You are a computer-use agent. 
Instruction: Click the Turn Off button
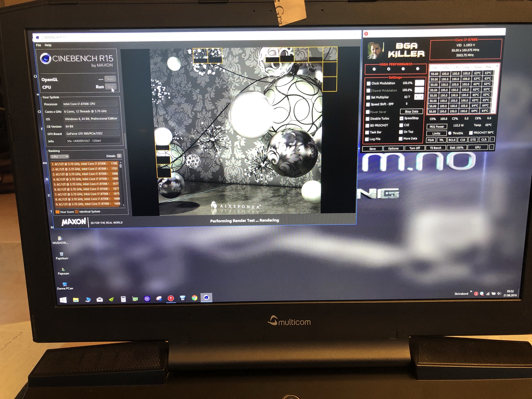414,148
